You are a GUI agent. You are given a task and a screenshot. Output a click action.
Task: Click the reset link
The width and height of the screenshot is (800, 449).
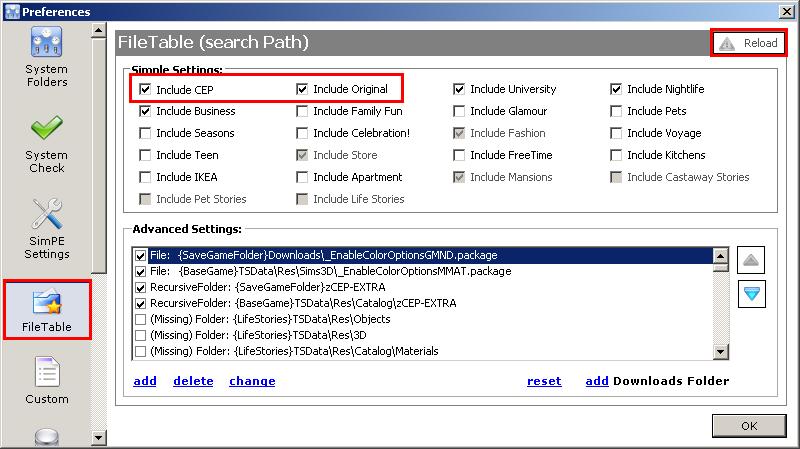(544, 381)
